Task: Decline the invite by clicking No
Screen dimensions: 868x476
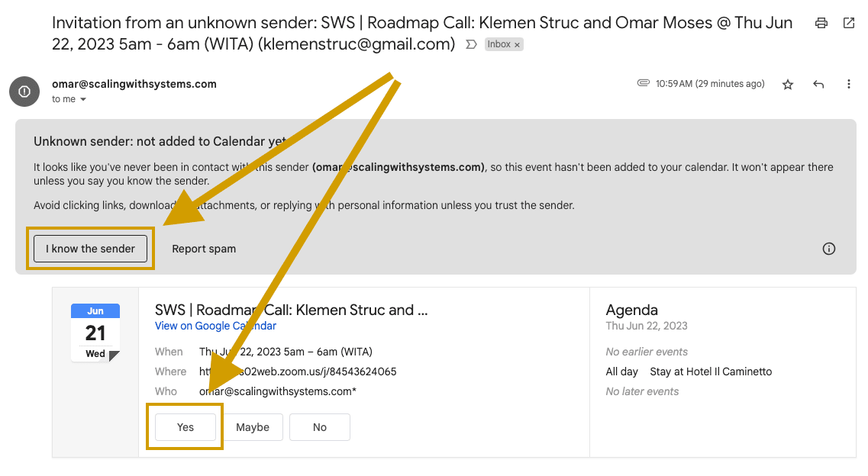Action: (320, 427)
